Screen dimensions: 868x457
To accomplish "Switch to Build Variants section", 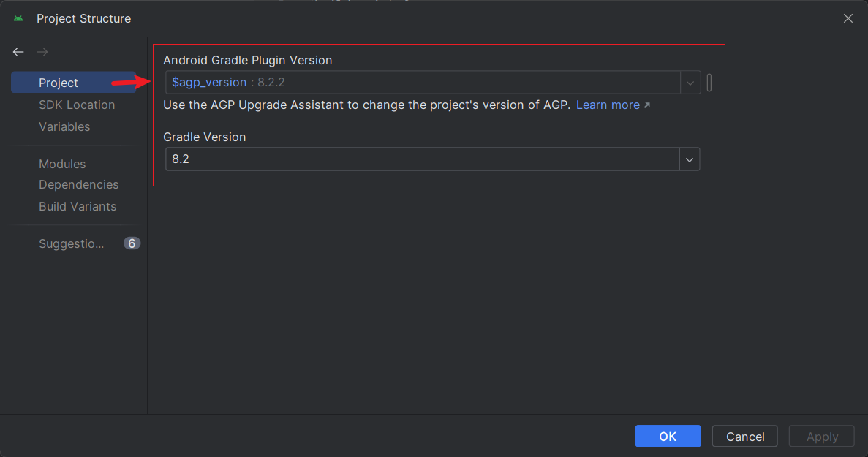I will click(x=78, y=206).
